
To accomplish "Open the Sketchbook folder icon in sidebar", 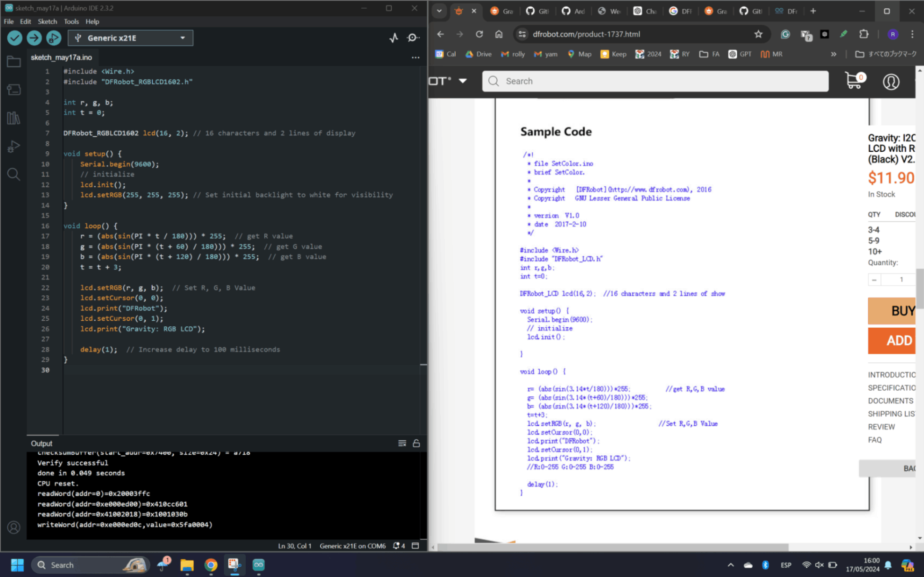I will (14, 62).
